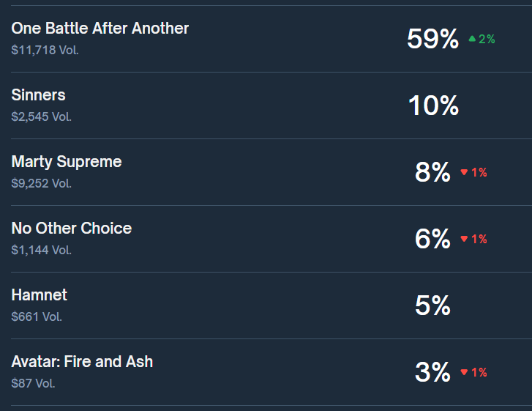532x411 pixels.
Task: Click the $9,252 Vol. label
Action: (42, 183)
